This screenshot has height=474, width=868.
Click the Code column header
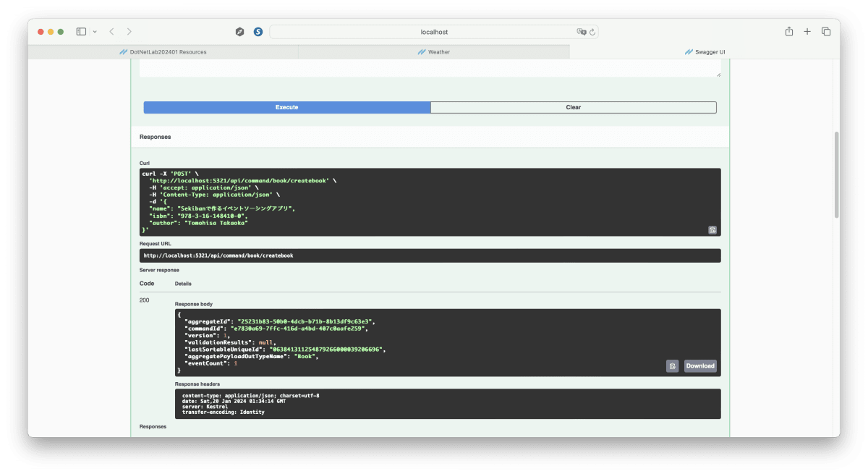pyautogui.click(x=147, y=283)
